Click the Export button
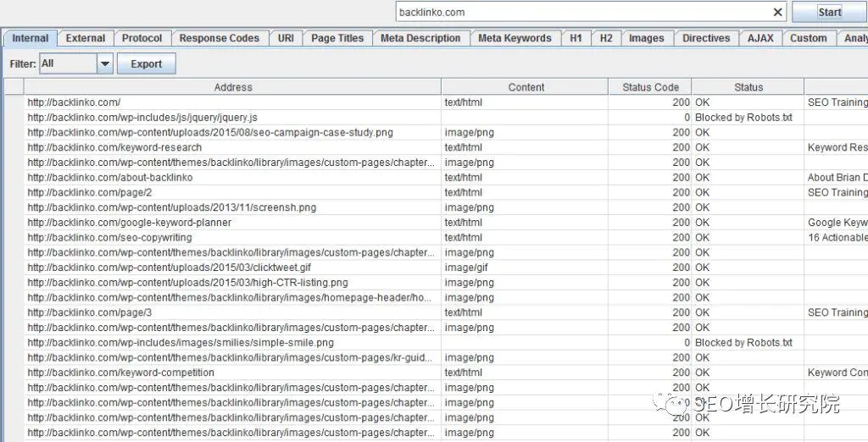Screen dimensions: 868x442 146,64
